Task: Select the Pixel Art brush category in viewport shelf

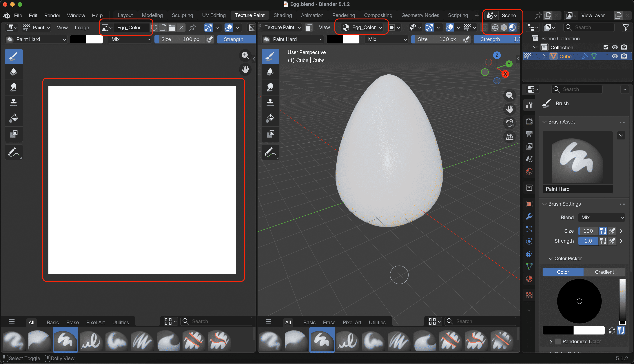Action: (352, 323)
